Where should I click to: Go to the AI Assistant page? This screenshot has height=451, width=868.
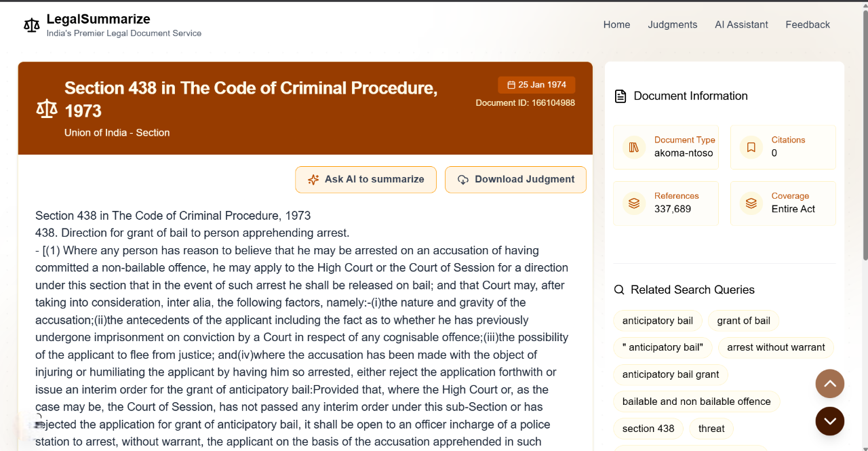(741, 24)
